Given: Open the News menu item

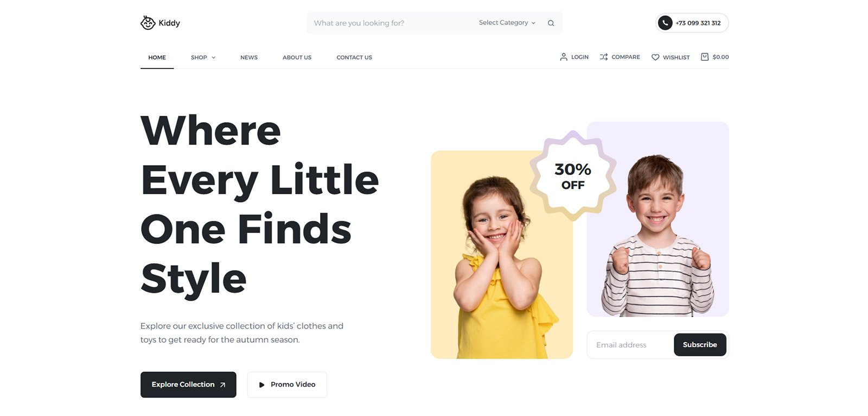Looking at the screenshot, I should click(x=249, y=58).
